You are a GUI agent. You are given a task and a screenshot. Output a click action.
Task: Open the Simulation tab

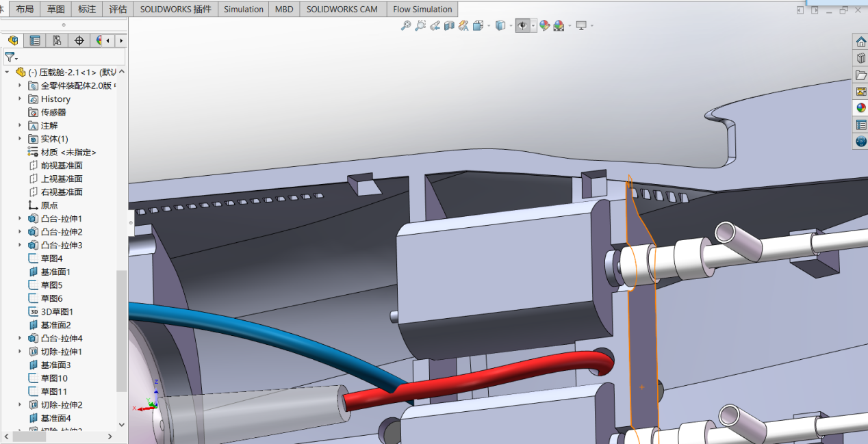[244, 9]
